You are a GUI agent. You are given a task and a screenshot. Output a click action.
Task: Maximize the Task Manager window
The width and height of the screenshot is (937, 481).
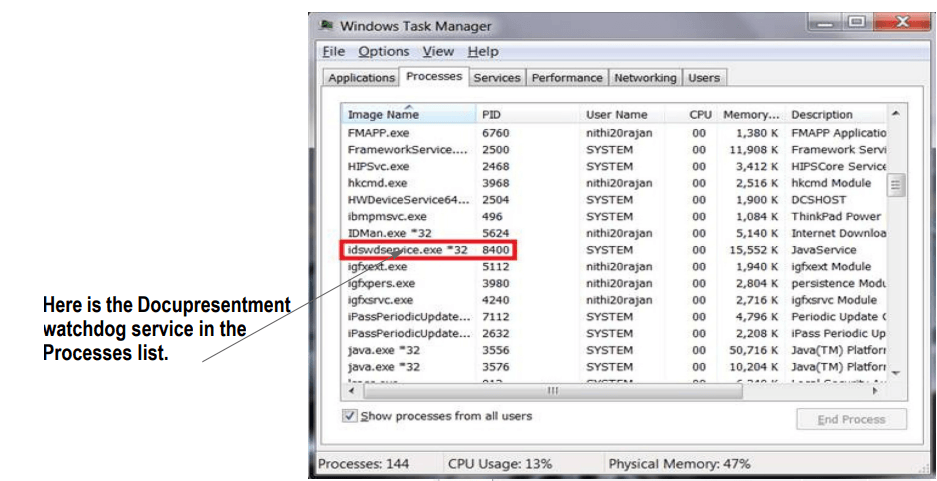click(858, 23)
